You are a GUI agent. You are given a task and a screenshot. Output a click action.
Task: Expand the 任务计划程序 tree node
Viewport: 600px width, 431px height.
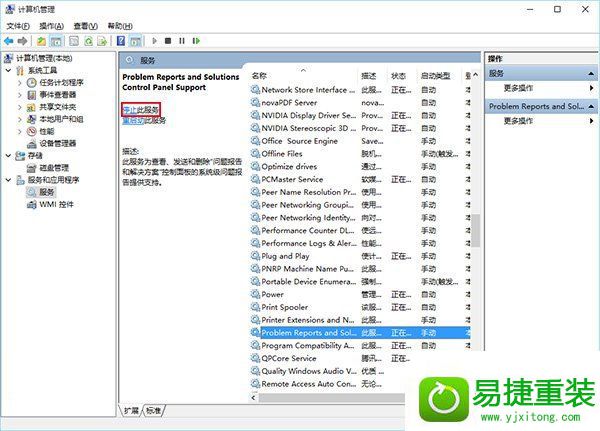click(20, 83)
